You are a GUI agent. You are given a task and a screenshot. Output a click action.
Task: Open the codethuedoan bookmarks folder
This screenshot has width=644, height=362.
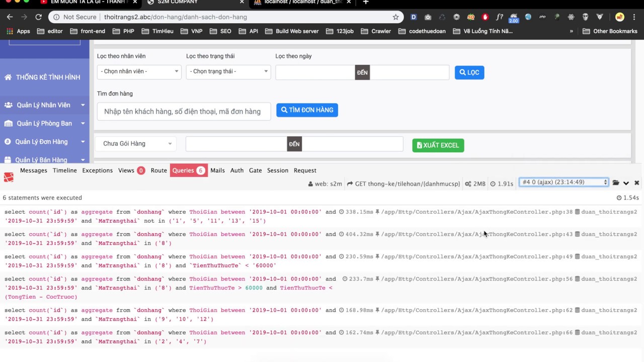click(422, 31)
